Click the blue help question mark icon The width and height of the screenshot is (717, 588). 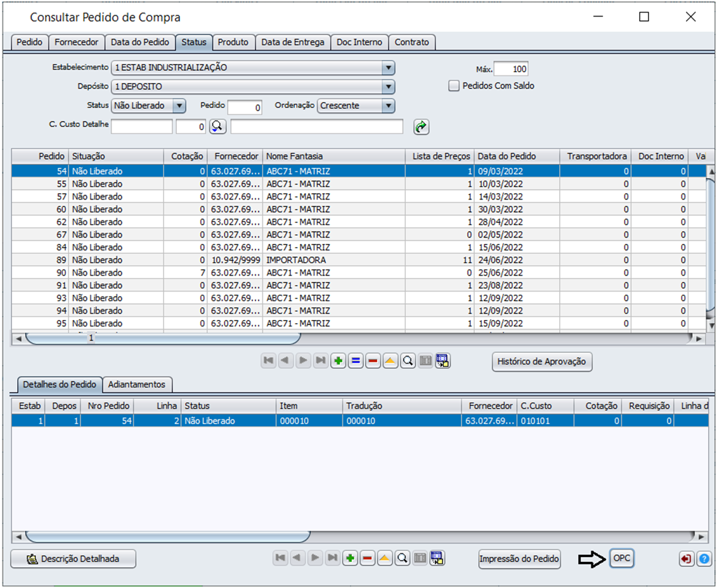click(704, 558)
